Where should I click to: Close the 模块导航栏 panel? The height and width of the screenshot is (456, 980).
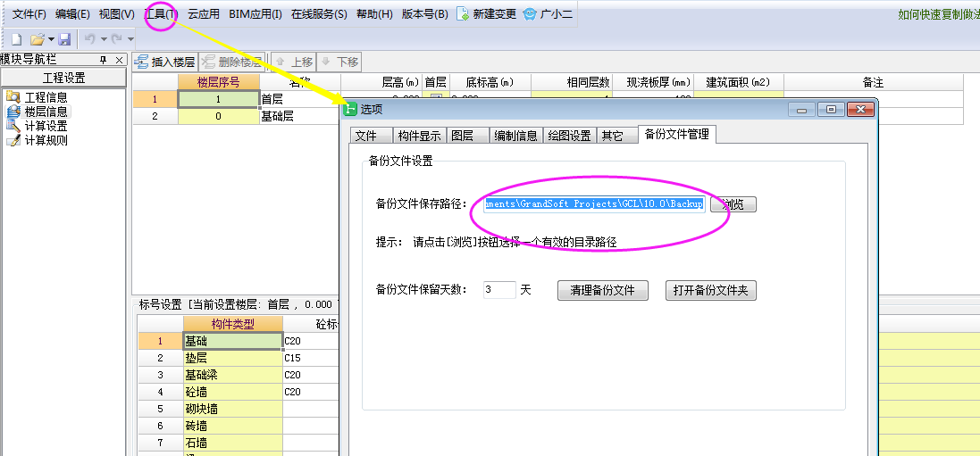[119, 60]
